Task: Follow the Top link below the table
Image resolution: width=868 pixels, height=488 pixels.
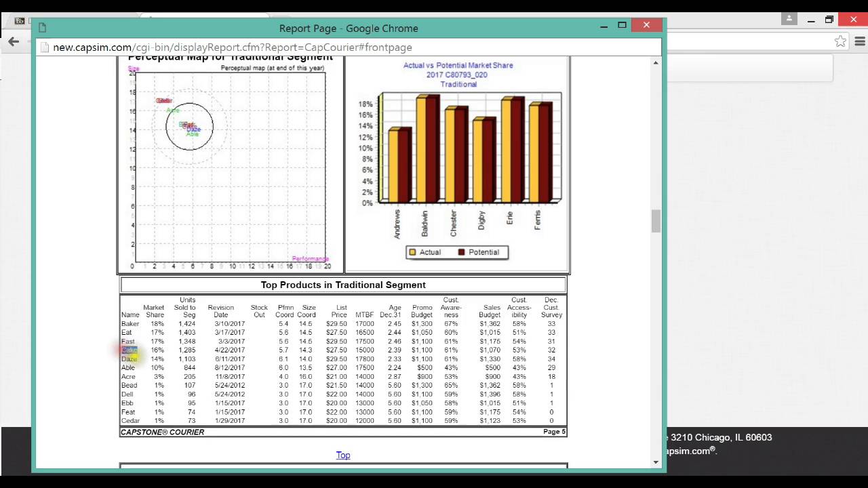Action: click(343, 455)
